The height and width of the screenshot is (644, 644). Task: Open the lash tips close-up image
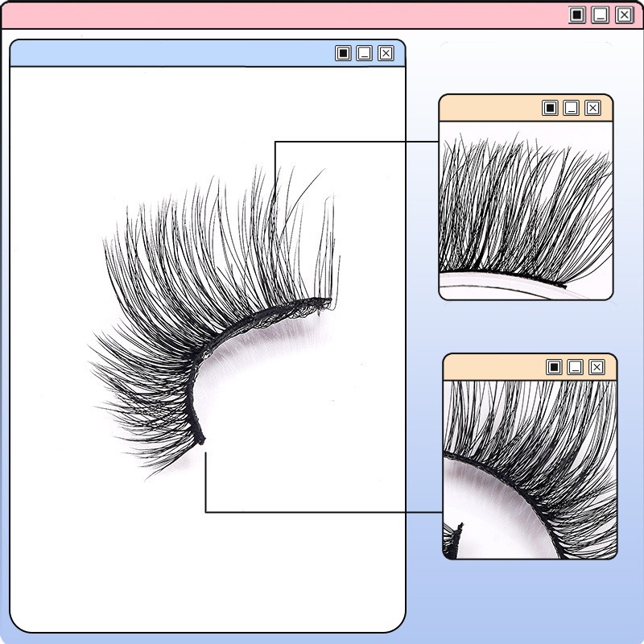(x=526, y=210)
